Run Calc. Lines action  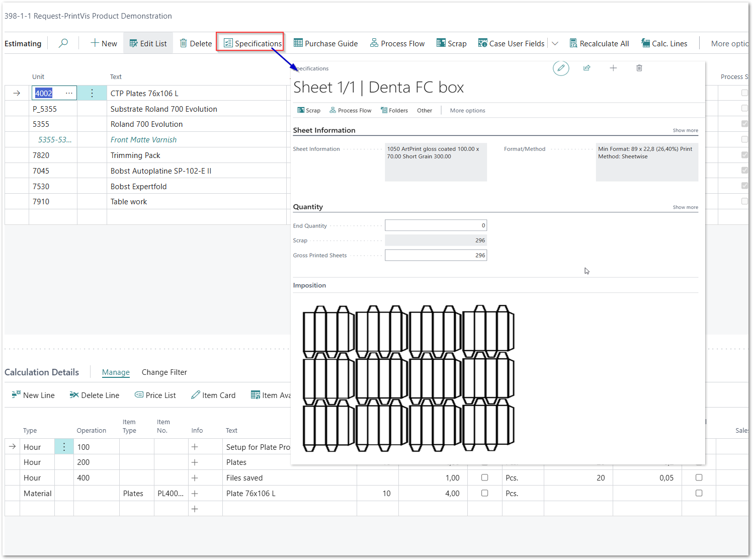coord(664,43)
